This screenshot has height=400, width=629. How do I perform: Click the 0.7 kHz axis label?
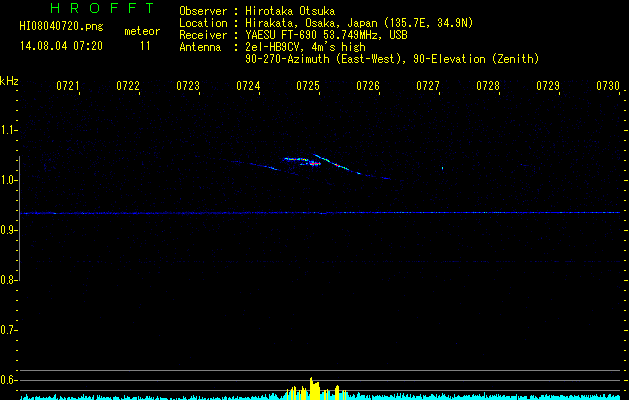pyautogui.click(x=8, y=330)
